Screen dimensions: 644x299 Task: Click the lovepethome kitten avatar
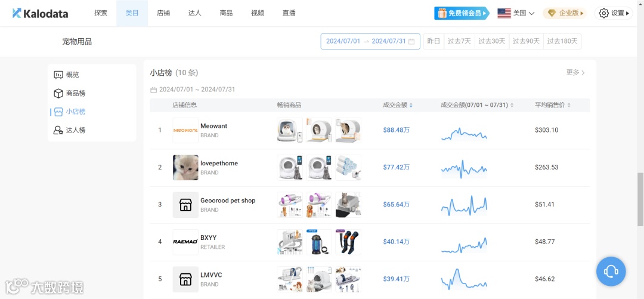point(185,167)
